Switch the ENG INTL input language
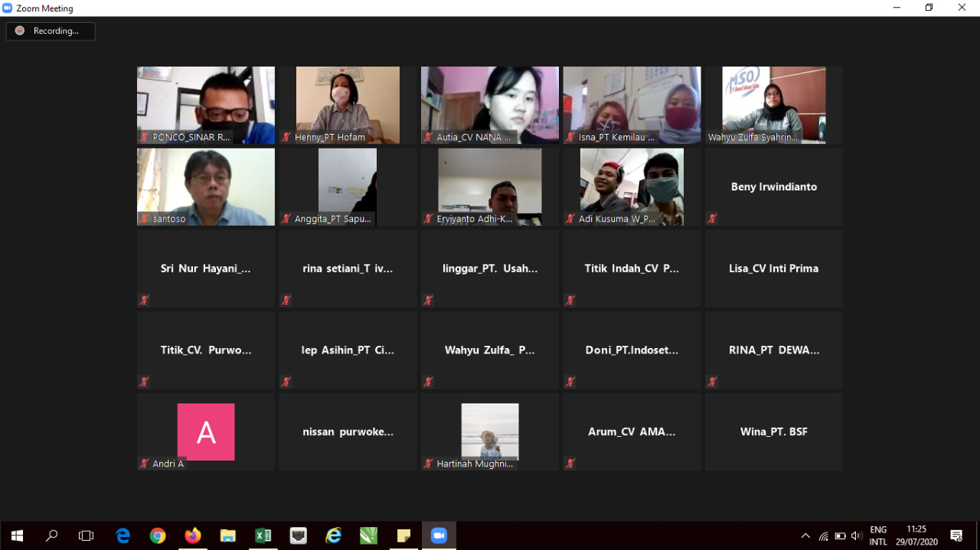The width and height of the screenshot is (980, 550). [x=878, y=535]
